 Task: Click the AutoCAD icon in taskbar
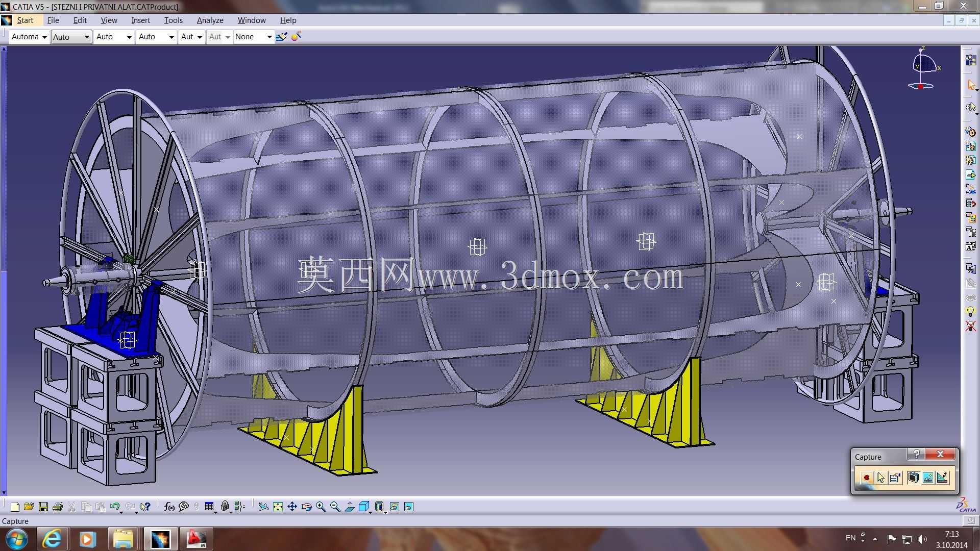(196, 539)
